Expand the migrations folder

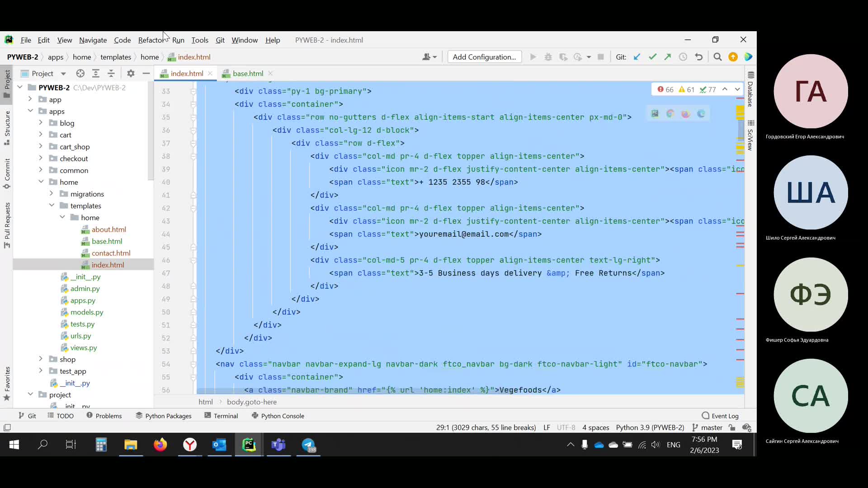coord(51,193)
